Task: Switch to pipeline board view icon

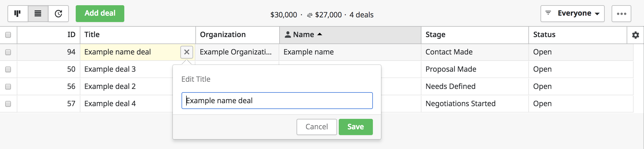Action: click(x=18, y=14)
